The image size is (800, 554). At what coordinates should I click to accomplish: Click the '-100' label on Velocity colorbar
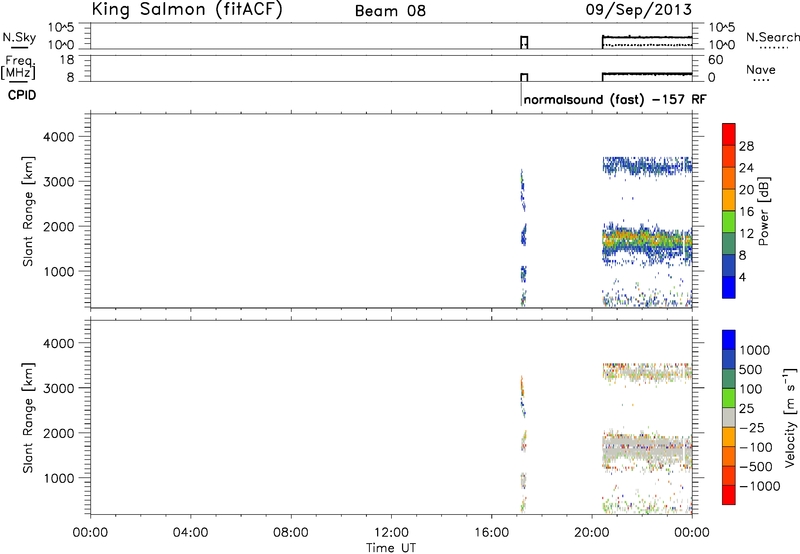coord(756,447)
